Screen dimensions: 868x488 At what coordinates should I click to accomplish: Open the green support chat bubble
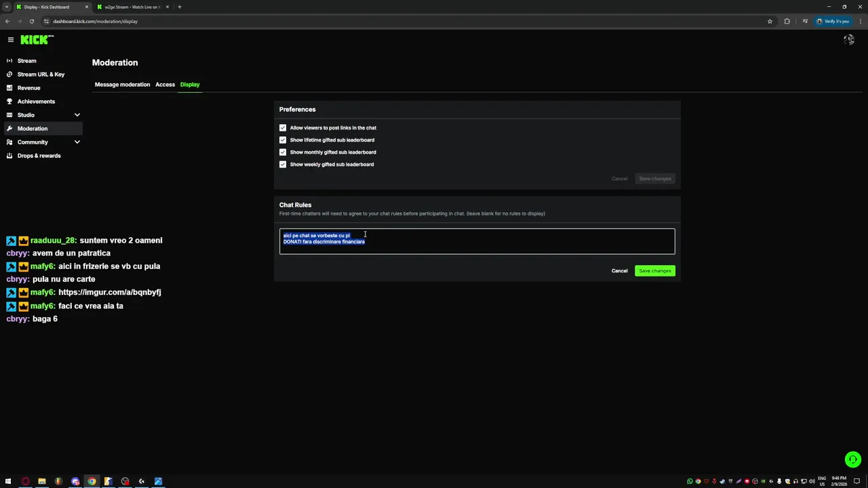pyautogui.click(x=852, y=460)
